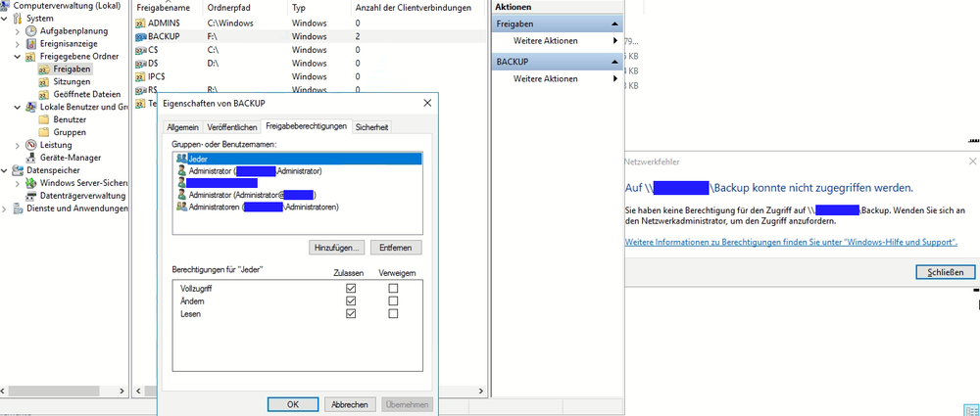Select the Datenträgerverwaltung icon
The image size is (980, 416).
coord(32,196)
